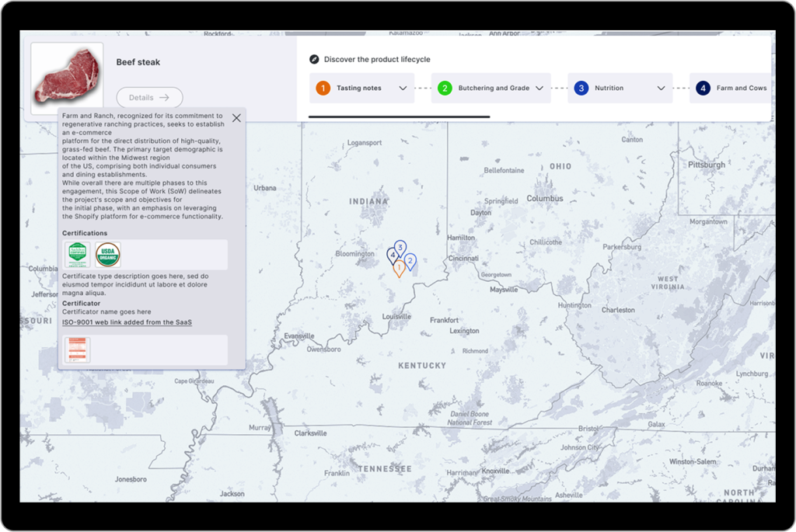Close the product description popup
This screenshot has height=532, width=796.
pos(236,118)
